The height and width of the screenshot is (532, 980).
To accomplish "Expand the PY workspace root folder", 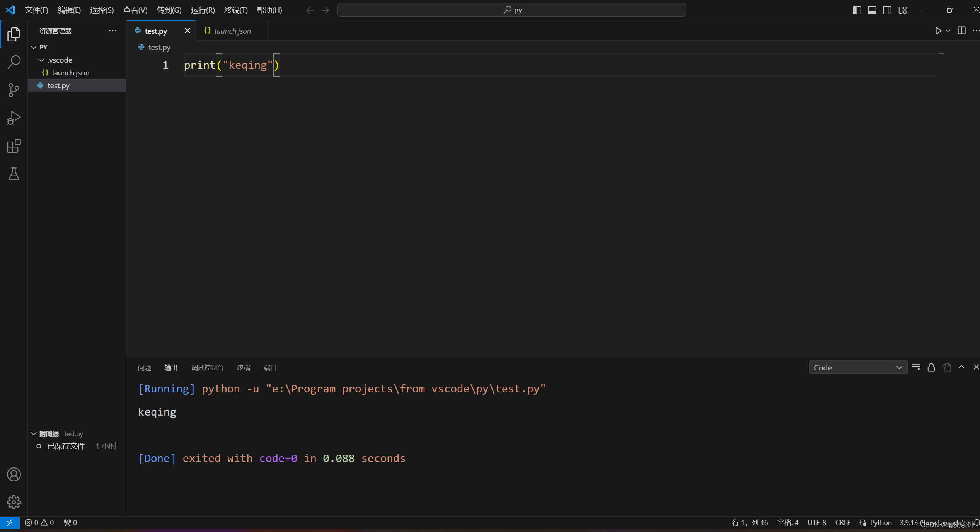I will point(34,46).
